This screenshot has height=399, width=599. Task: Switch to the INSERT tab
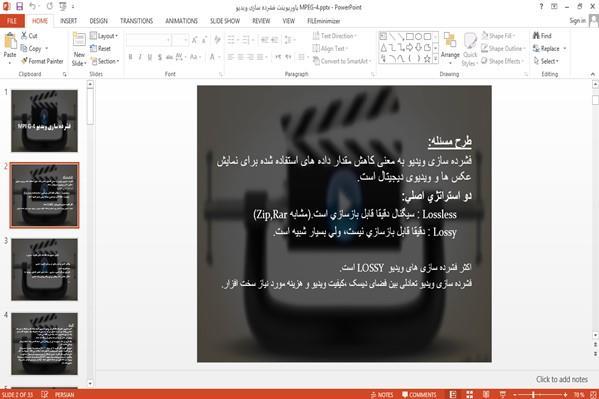point(68,21)
